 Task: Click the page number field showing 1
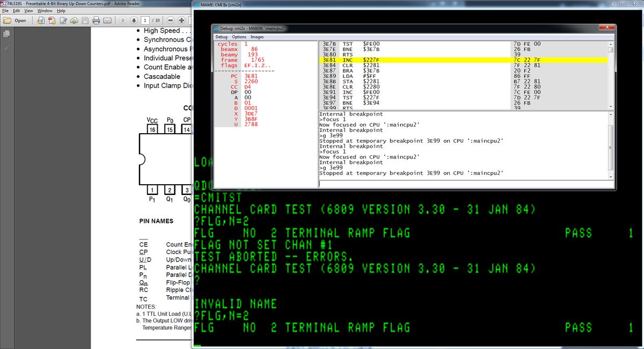pos(145,20)
